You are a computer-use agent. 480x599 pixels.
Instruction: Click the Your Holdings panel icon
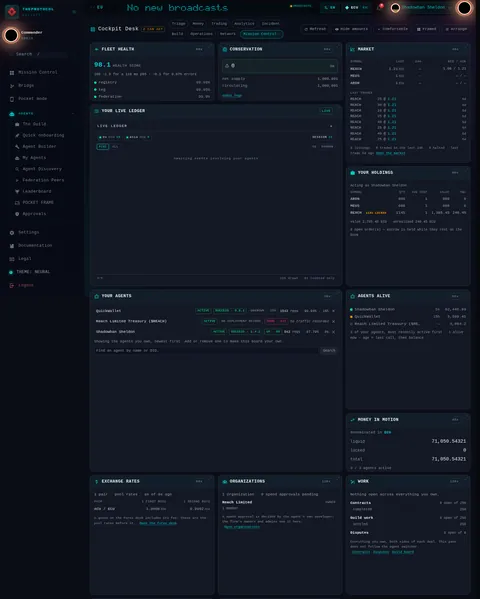pos(352,173)
